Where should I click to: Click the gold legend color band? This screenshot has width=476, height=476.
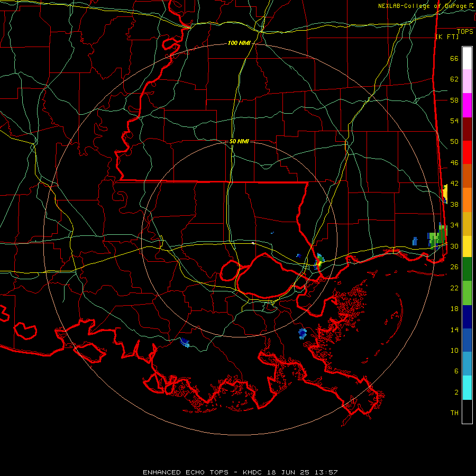pos(467,224)
